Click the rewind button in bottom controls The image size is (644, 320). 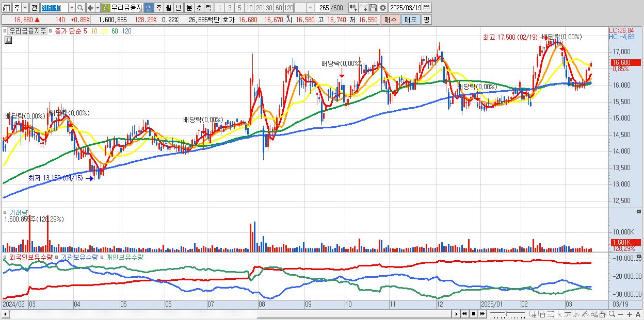click(x=464, y=314)
